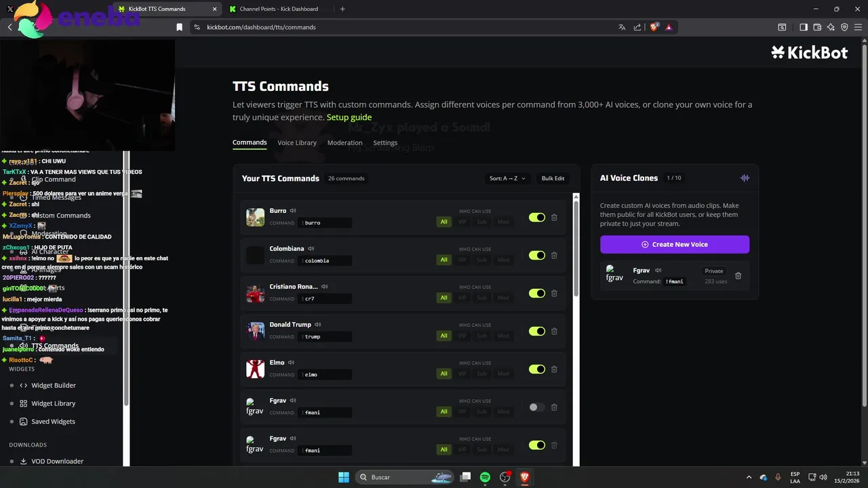Click the Windows taskbar search box
The image size is (868, 488).
(x=405, y=477)
